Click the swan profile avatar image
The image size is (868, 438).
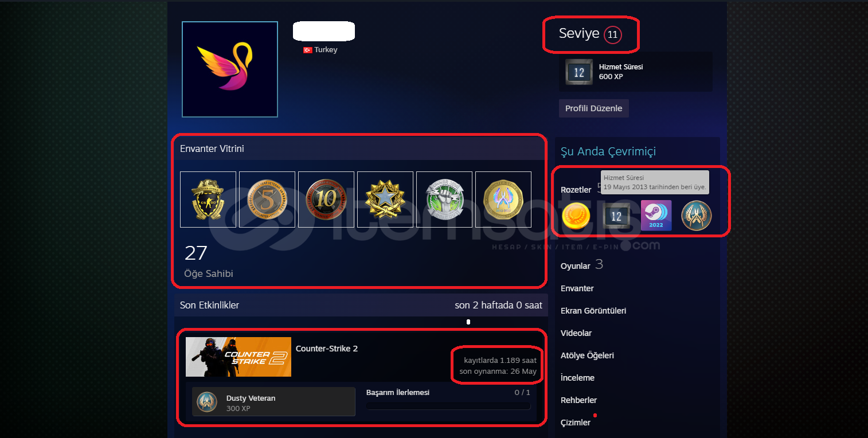[230, 69]
